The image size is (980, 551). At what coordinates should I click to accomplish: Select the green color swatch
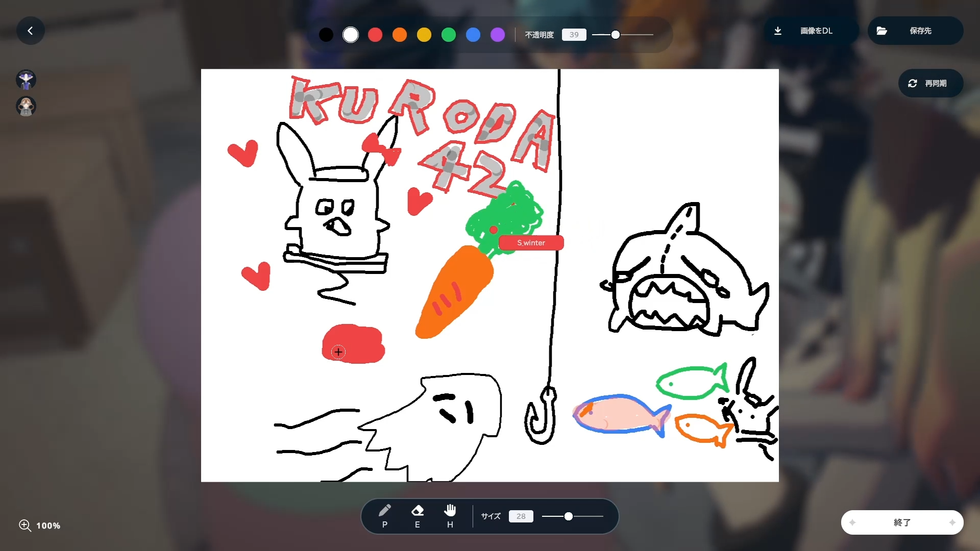tap(449, 35)
